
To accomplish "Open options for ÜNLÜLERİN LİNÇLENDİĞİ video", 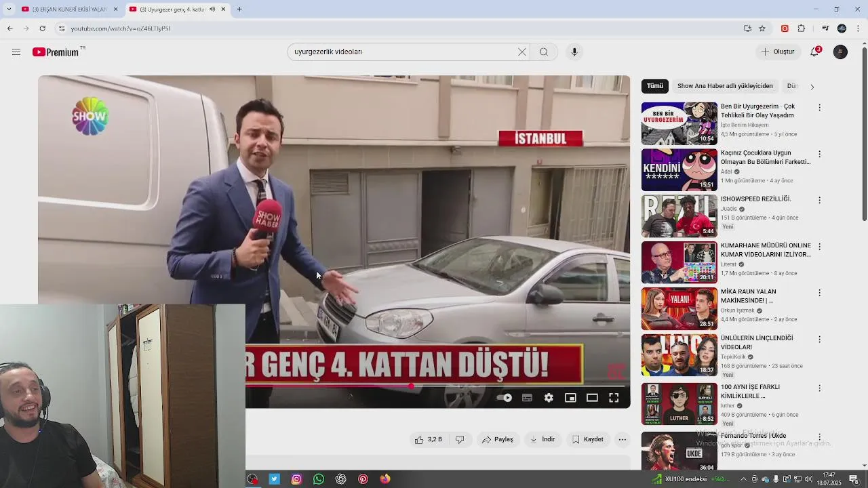I will click(819, 339).
